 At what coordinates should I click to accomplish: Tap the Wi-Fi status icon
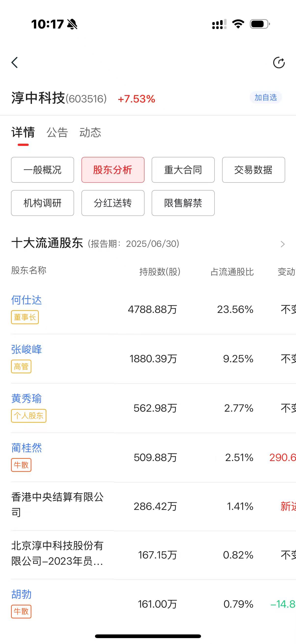coord(238,24)
